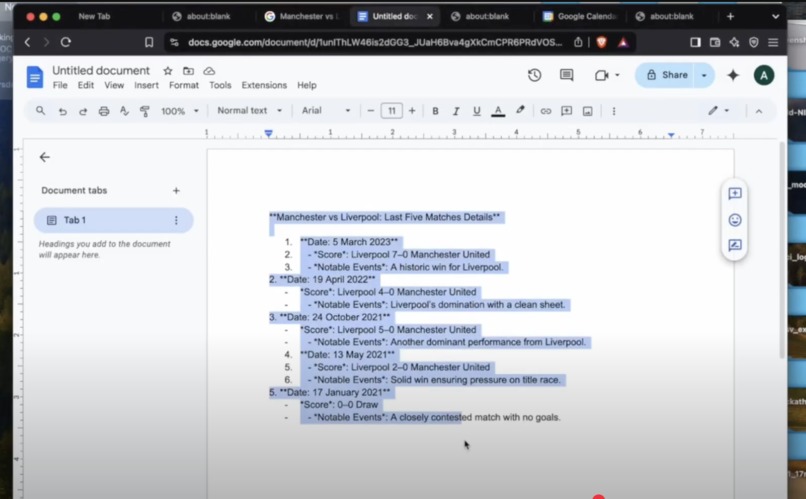The width and height of the screenshot is (806, 499).
Task: Add comment from the side floating panel
Action: [735, 193]
